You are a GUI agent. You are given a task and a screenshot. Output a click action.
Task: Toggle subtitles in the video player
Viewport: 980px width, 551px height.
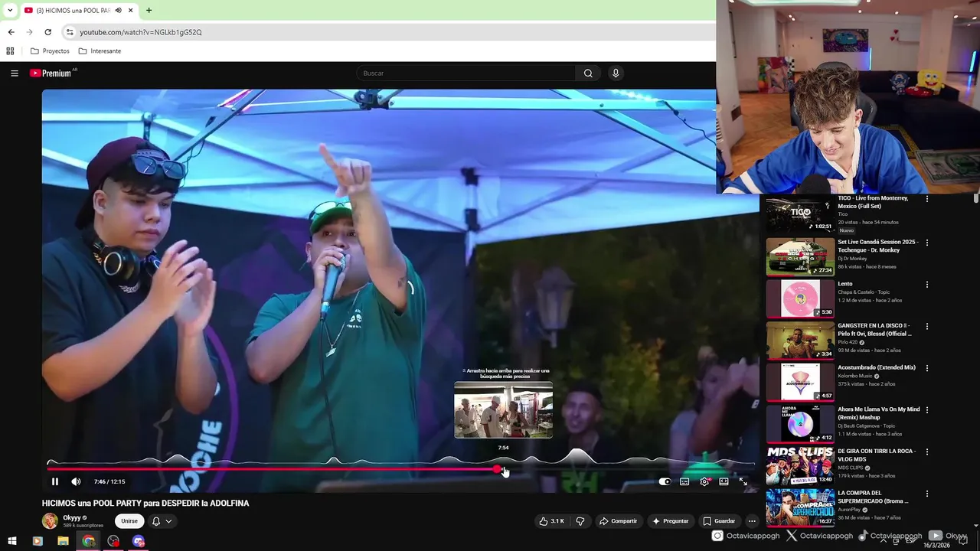(684, 481)
